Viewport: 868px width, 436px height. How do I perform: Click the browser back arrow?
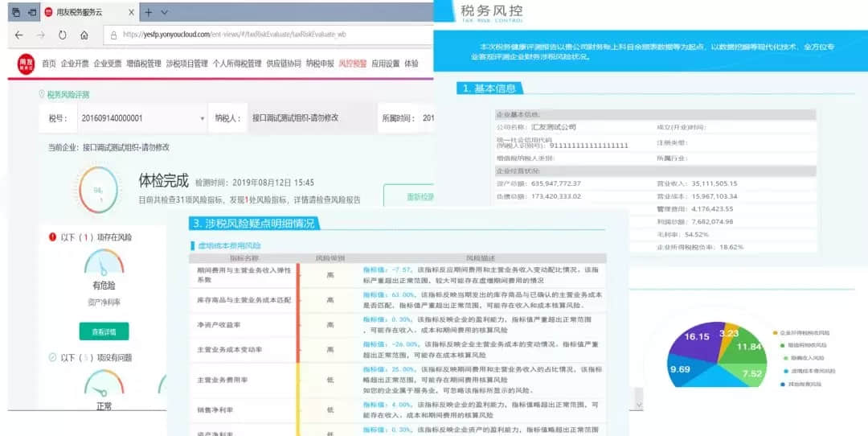pyautogui.click(x=18, y=35)
